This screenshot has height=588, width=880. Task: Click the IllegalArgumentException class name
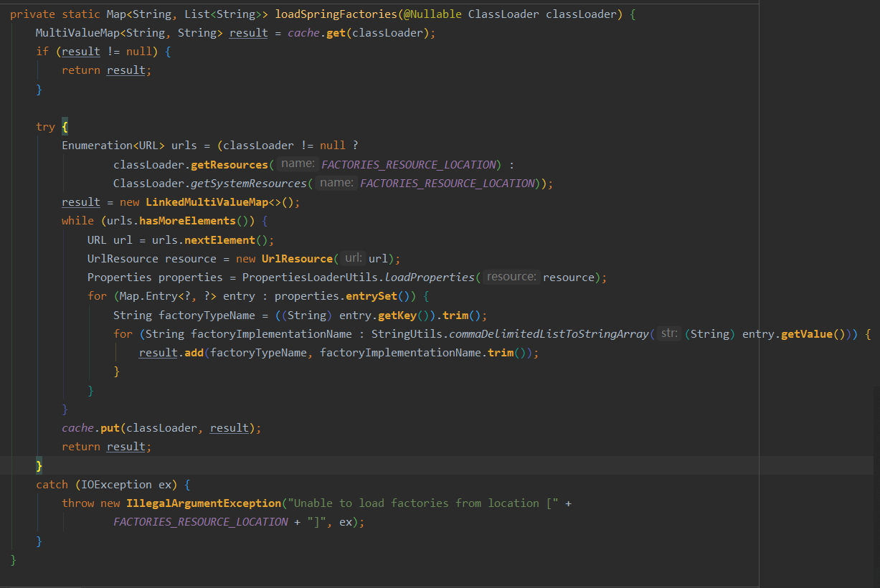[x=204, y=503]
